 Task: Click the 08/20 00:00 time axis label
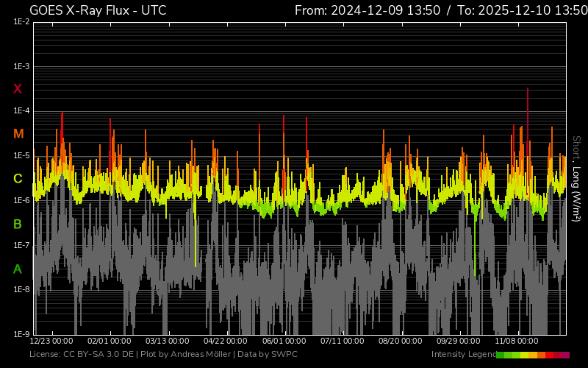coord(401,342)
